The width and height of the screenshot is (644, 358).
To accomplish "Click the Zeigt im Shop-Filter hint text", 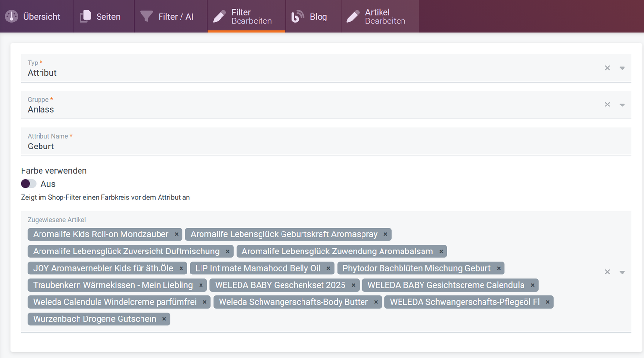I will pyautogui.click(x=105, y=198).
